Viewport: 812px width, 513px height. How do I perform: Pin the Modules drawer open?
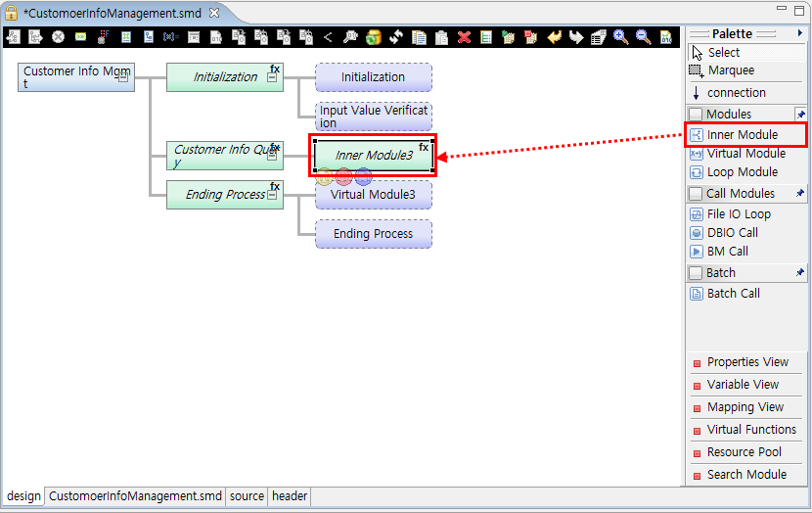800,114
